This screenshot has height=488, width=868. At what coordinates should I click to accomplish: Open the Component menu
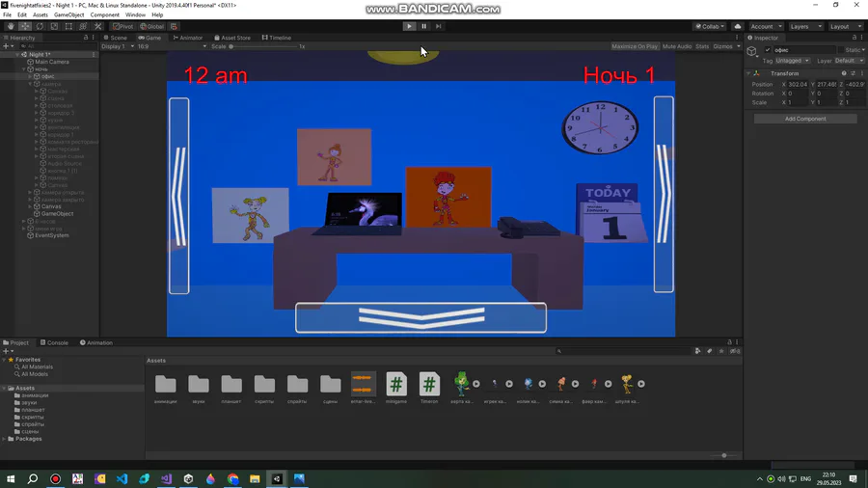tap(104, 14)
